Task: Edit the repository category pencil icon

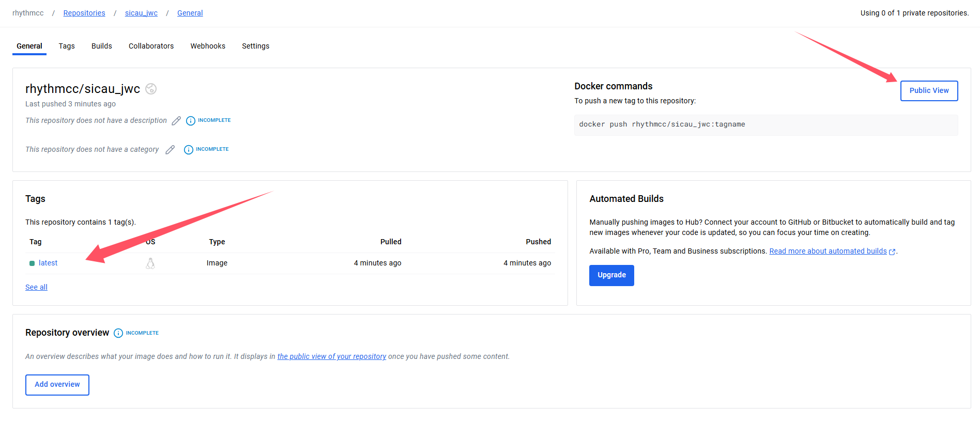Action: (x=170, y=150)
